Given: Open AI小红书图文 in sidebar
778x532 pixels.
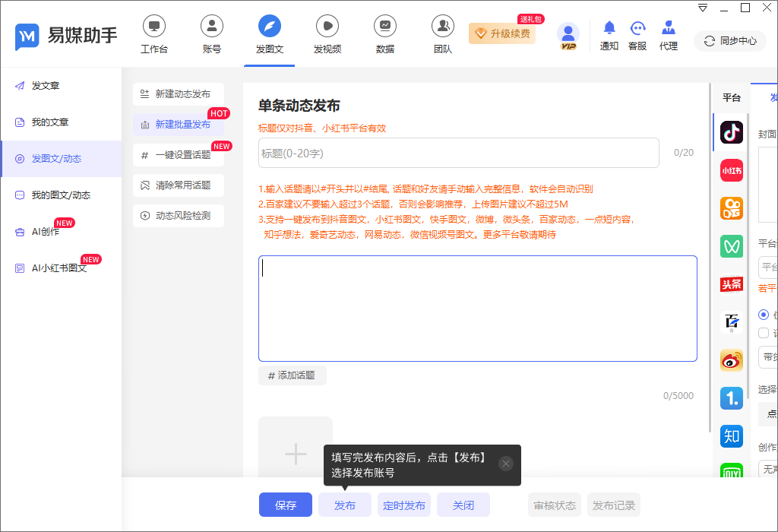Looking at the screenshot, I should (x=61, y=268).
